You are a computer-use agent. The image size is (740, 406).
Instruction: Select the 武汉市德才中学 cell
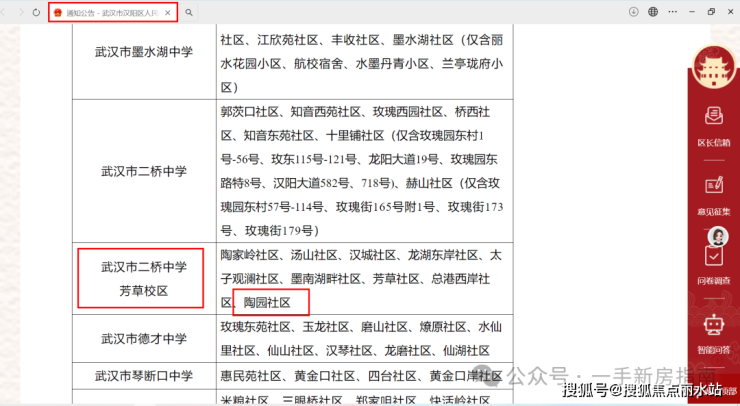click(144, 338)
